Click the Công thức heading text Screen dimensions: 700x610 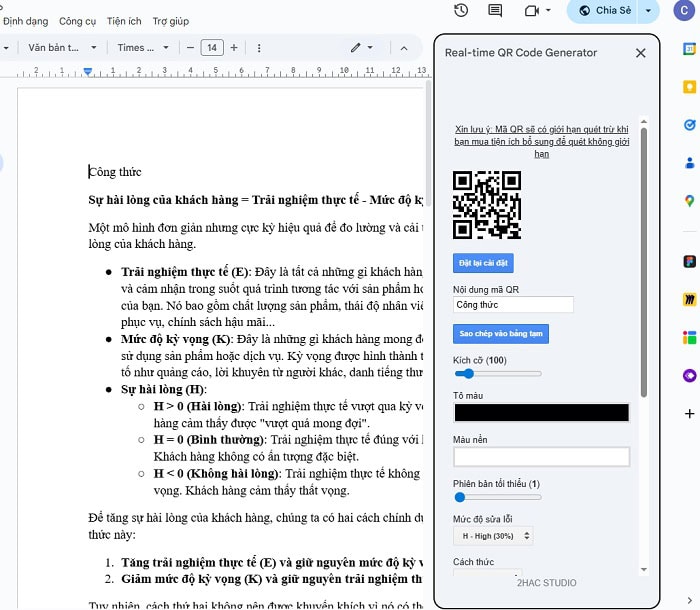[115, 172]
